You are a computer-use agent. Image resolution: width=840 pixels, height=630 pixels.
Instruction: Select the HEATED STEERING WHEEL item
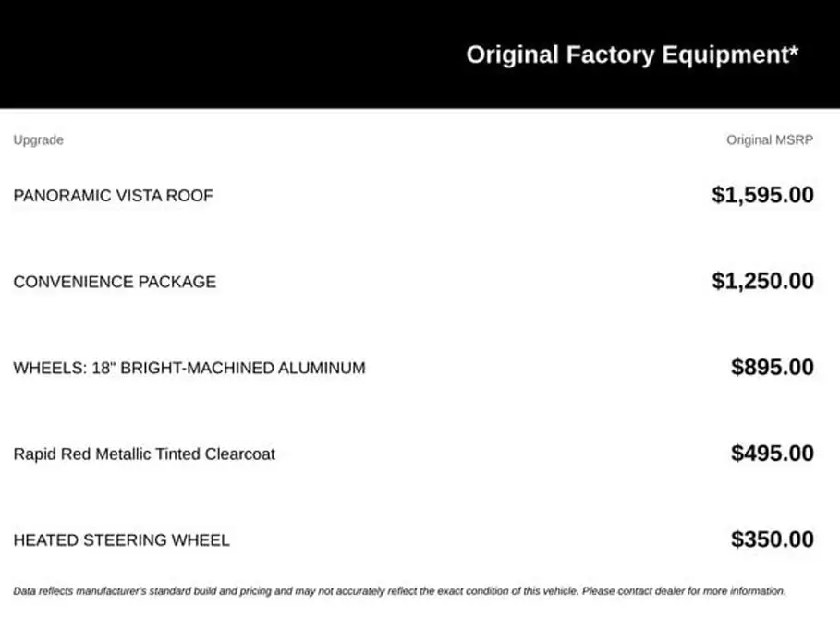click(x=122, y=540)
